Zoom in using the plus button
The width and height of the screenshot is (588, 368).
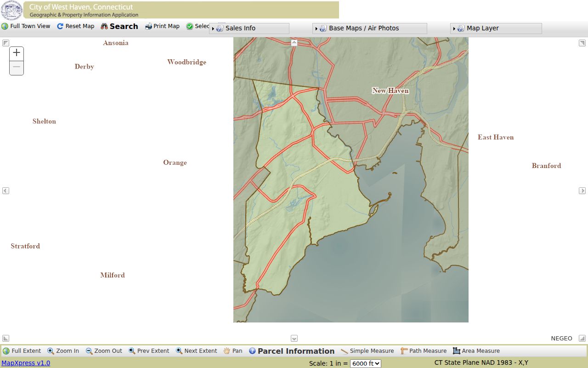[17, 53]
